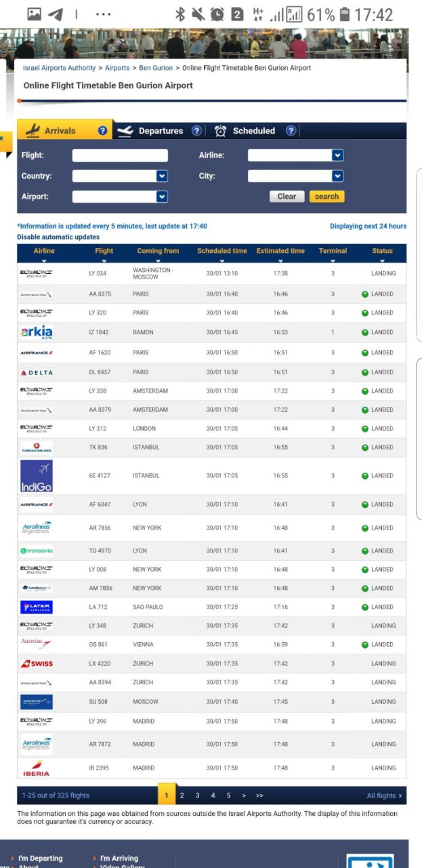The image size is (422, 868).
Task: Tap the Telegram notification icon in status bar
Action: (x=56, y=14)
